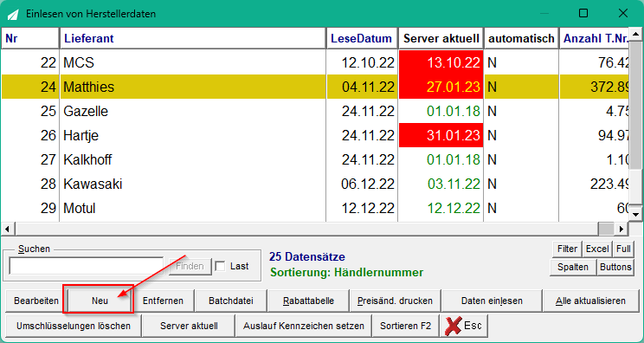Click the Server aktuell button
Viewport: 644px width, 343px height.
[189, 327]
